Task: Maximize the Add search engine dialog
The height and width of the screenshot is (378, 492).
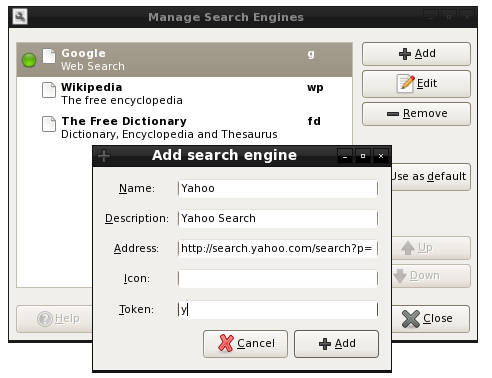Action: [363, 156]
